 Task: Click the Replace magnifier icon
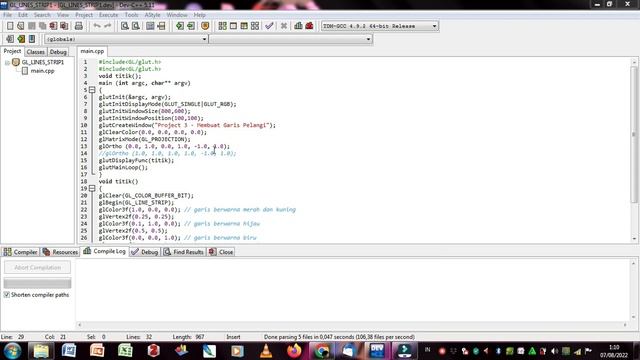coord(136,26)
